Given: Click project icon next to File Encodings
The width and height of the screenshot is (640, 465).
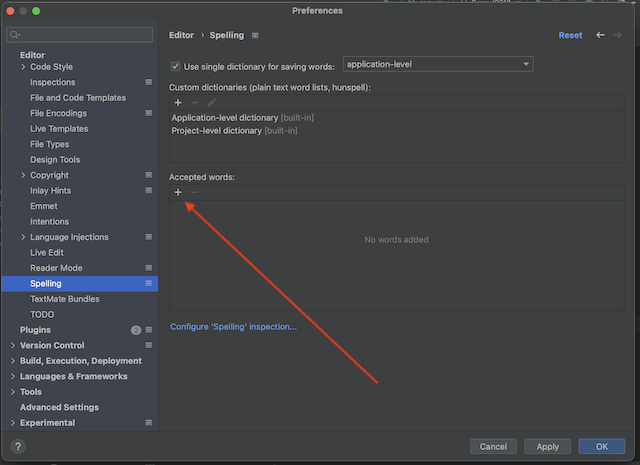Looking at the screenshot, I should pos(149,113).
